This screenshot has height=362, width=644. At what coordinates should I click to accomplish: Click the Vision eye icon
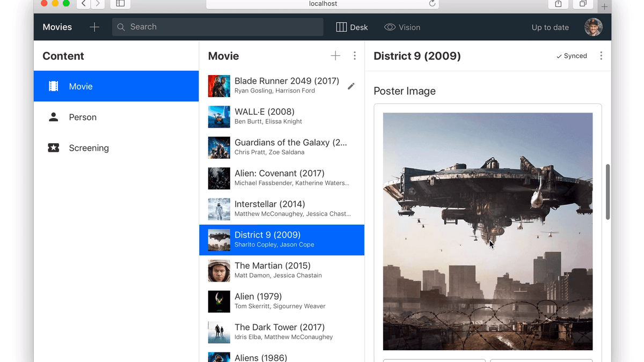pos(390,27)
